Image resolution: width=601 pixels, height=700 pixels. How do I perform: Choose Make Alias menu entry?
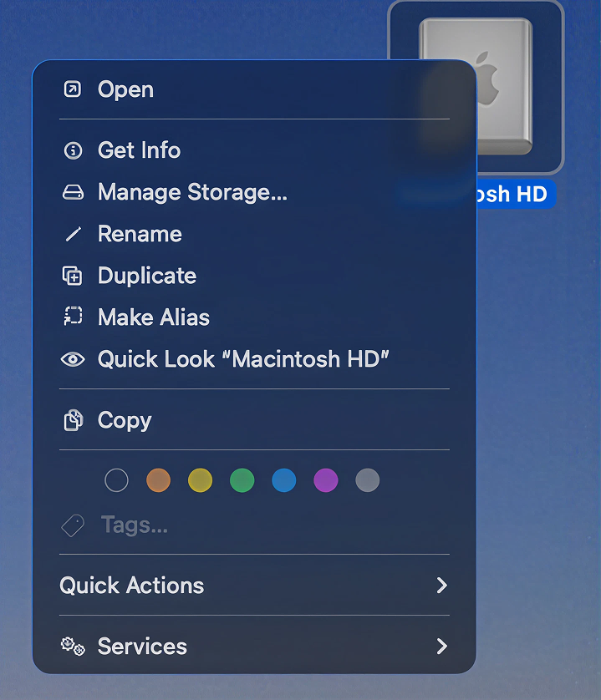coord(254,317)
